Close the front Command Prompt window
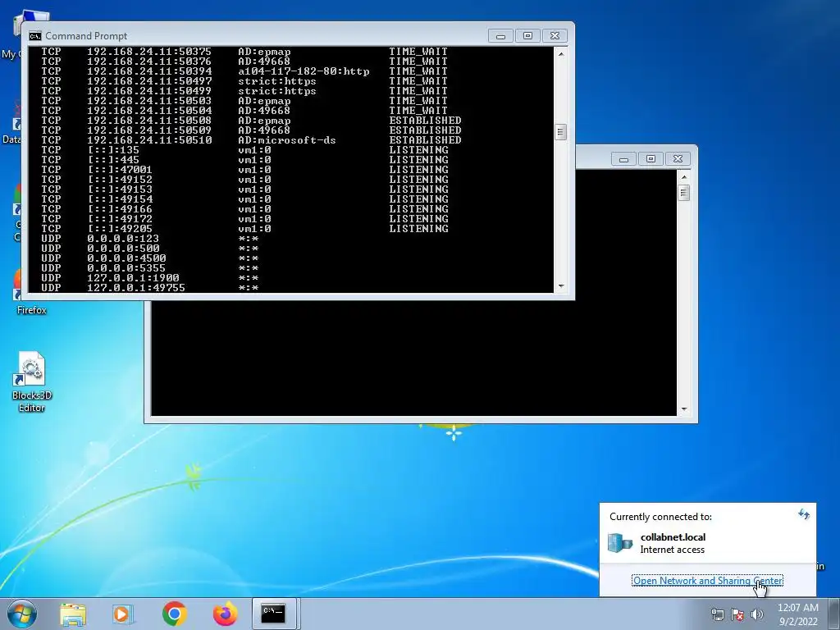The height and width of the screenshot is (630, 840). coord(555,36)
